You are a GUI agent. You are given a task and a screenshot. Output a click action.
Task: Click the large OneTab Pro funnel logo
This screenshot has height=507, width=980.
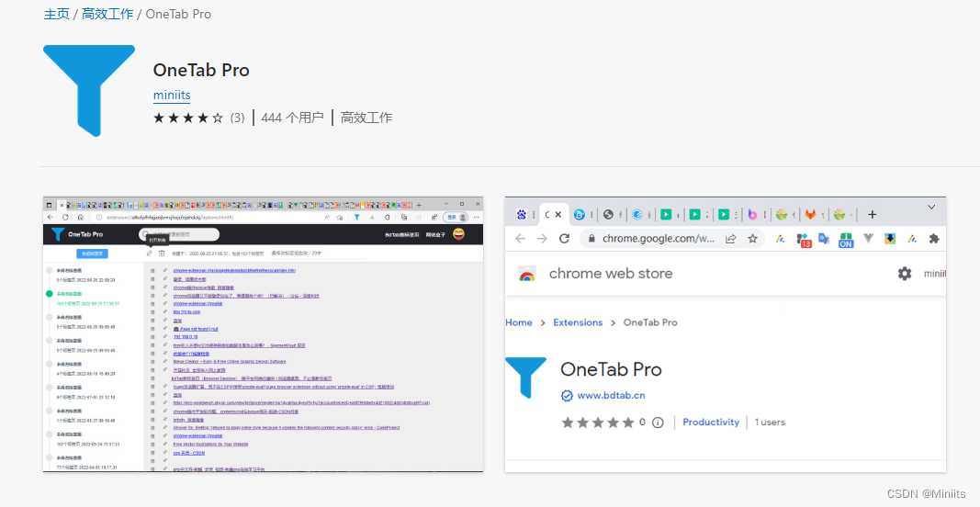[x=89, y=91]
